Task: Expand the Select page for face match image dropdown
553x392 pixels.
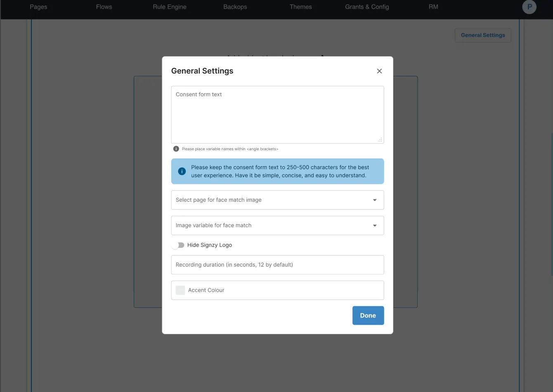Action: (277, 200)
